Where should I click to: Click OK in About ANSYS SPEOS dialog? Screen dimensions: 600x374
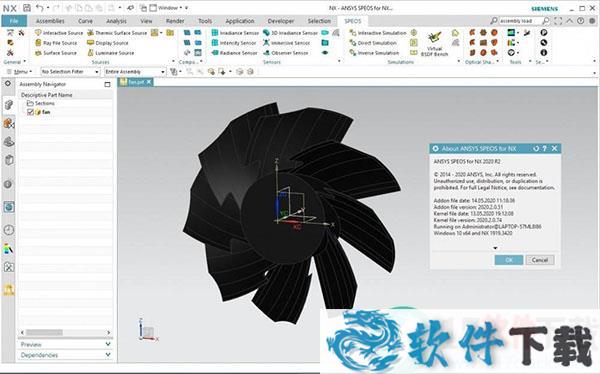(509, 260)
